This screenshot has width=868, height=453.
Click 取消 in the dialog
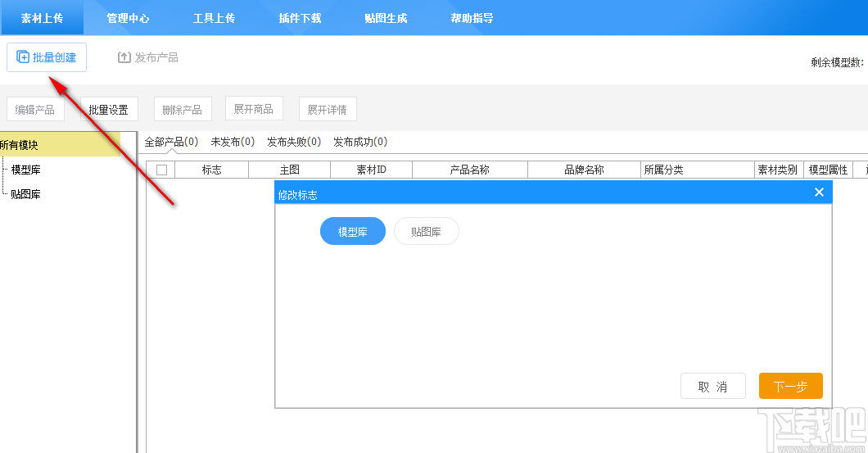713,386
